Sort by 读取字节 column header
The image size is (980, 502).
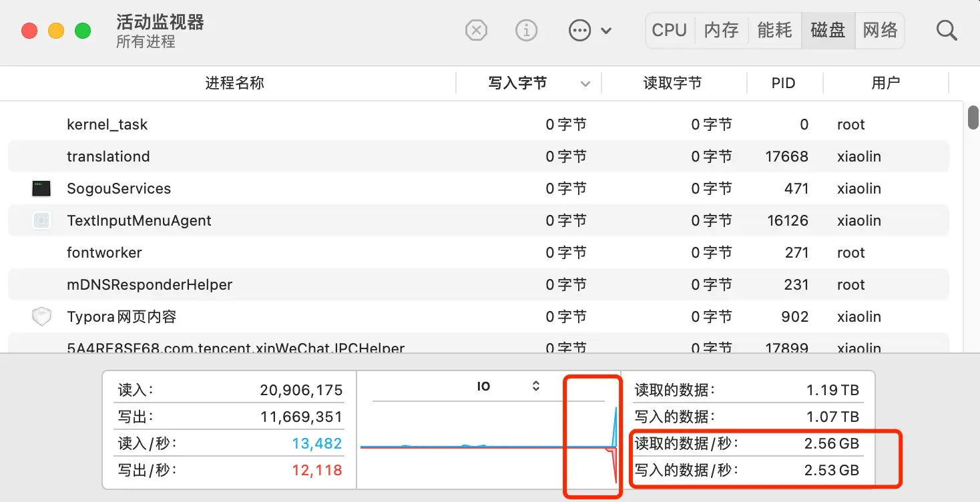672,83
